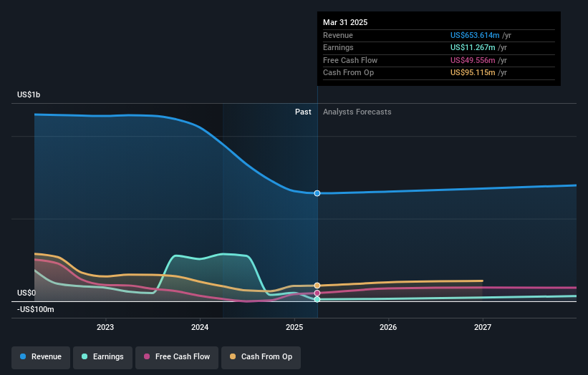
Task: Select the 2027 x-axis label
Action: (483, 327)
